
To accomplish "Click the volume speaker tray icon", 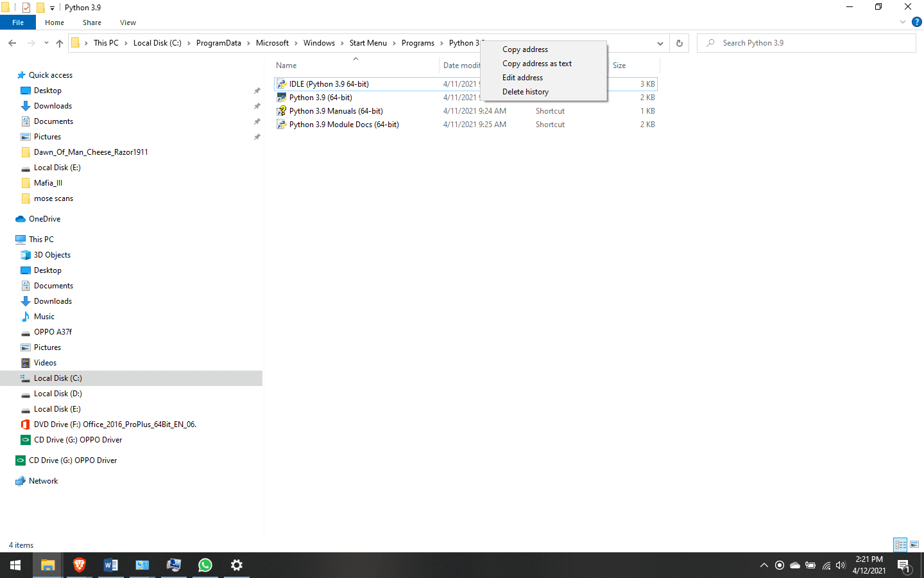I will click(x=841, y=565).
